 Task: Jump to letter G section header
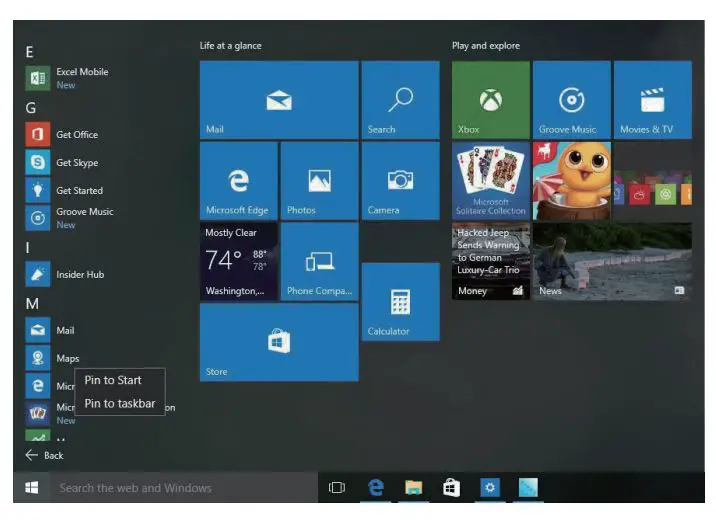coord(31,108)
